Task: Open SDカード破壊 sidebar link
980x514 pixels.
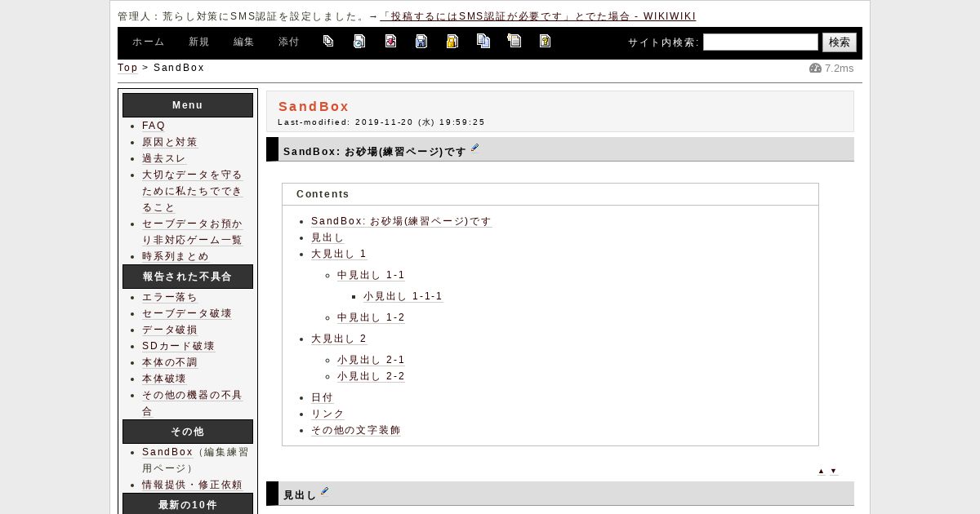Action: pos(178,346)
